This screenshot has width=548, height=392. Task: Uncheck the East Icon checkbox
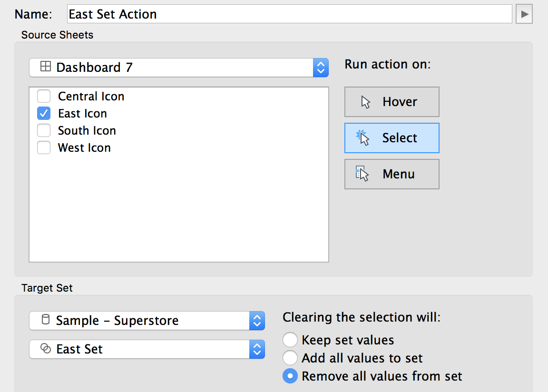click(x=44, y=113)
